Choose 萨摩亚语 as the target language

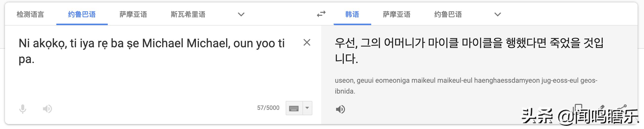point(397,15)
